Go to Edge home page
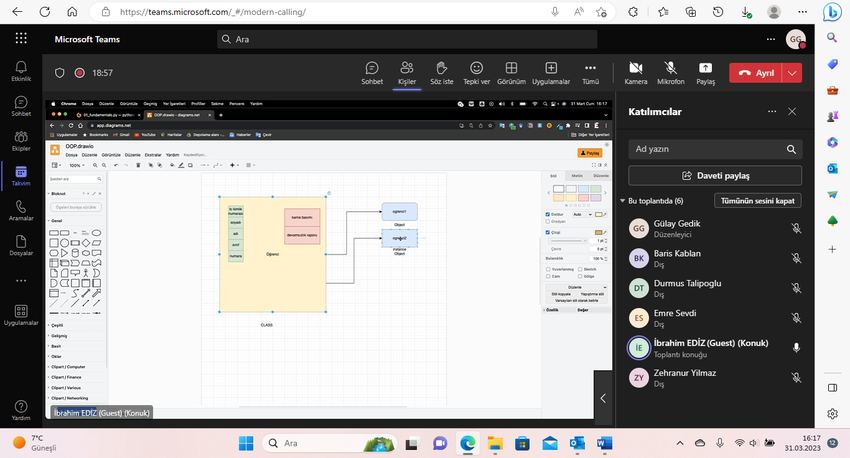This screenshot has width=850, height=458. [72, 11]
